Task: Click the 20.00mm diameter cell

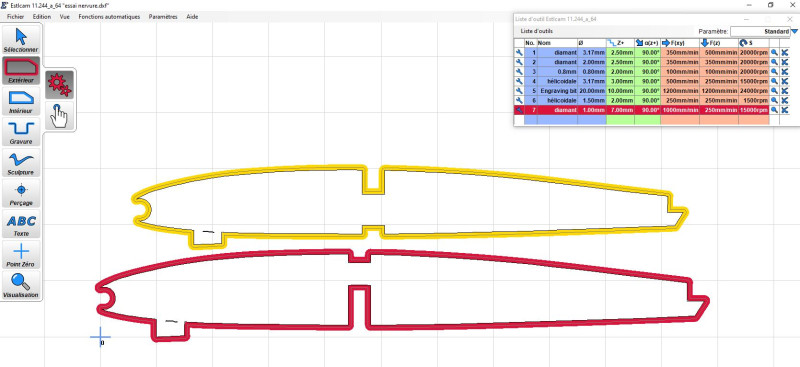Action: [x=592, y=91]
